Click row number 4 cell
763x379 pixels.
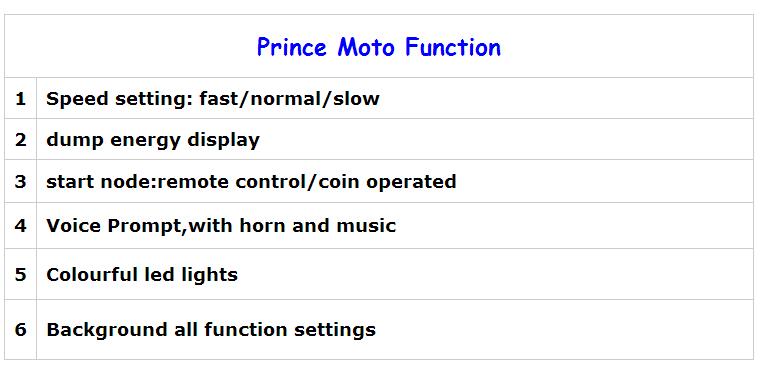tap(20, 226)
